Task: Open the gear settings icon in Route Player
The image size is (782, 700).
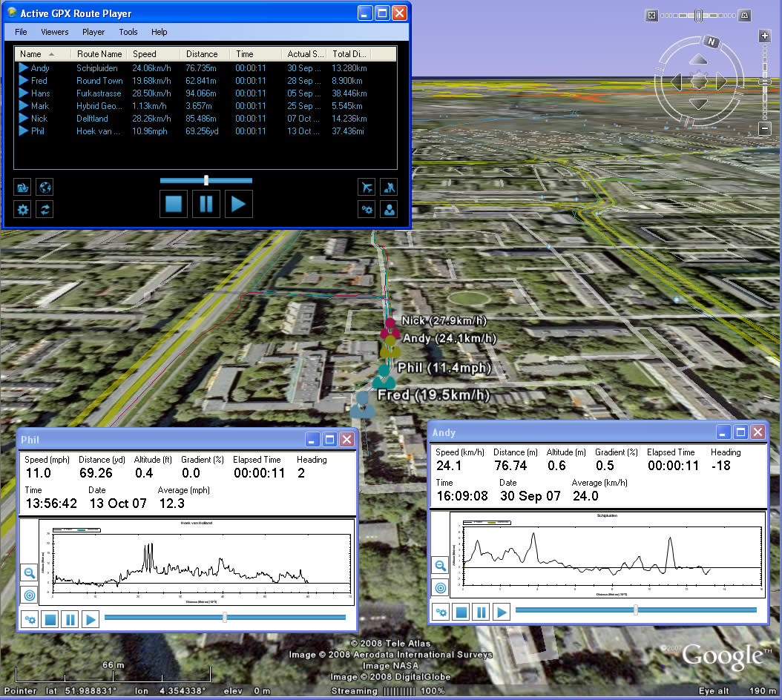Action: (x=23, y=210)
